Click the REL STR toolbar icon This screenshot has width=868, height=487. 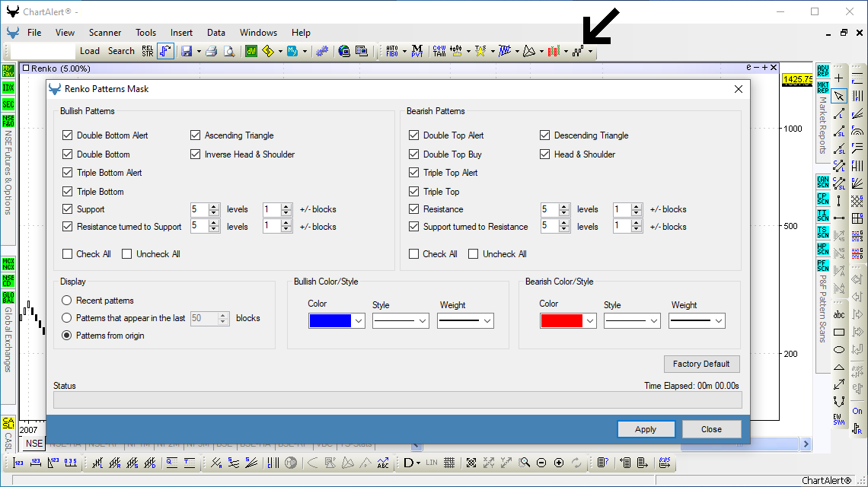tap(147, 51)
